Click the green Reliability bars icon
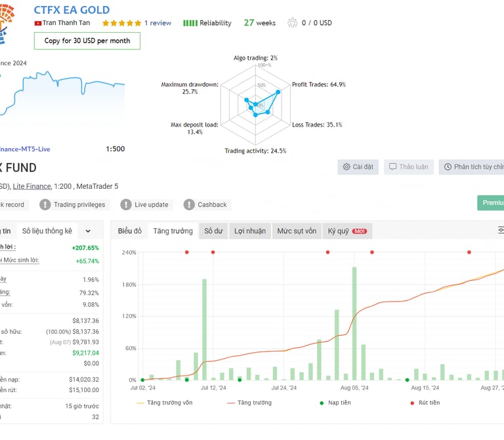This screenshot has width=504, height=440. pyautogui.click(x=190, y=23)
